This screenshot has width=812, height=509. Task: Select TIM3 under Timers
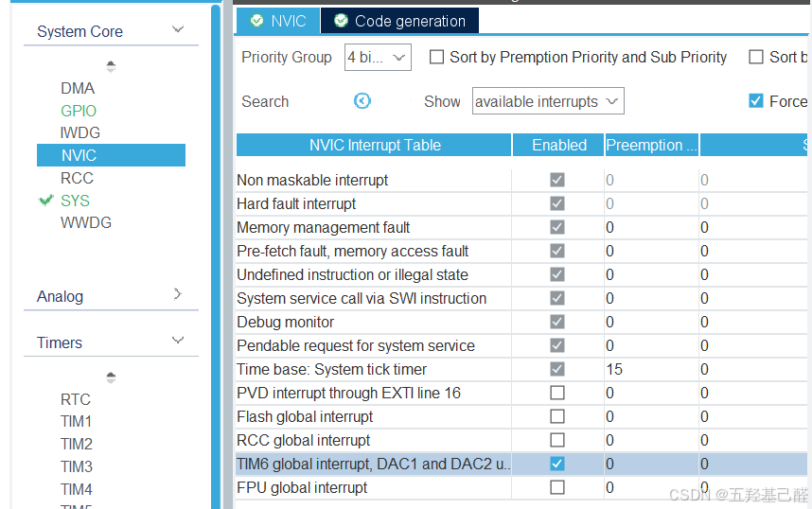(76, 466)
